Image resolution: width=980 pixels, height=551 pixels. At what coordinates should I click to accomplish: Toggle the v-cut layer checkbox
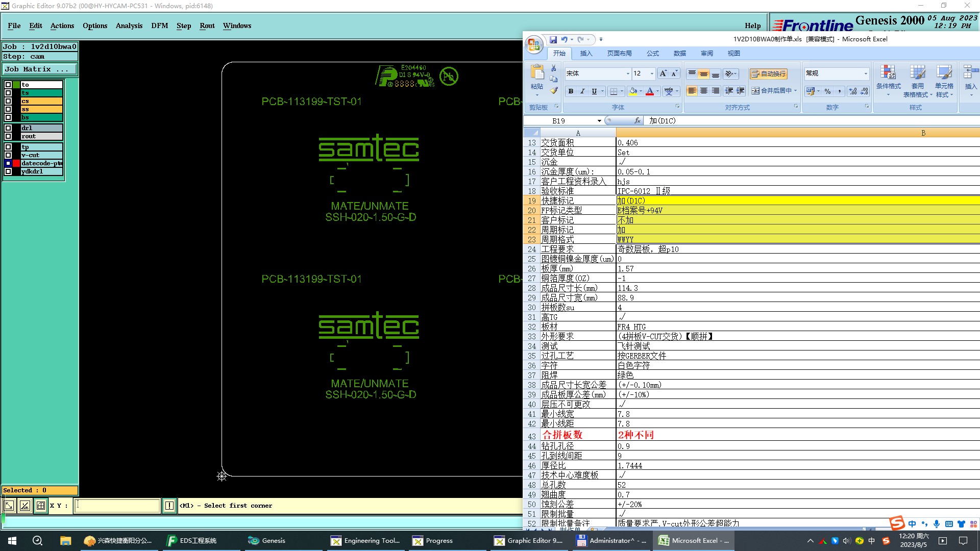(x=8, y=155)
